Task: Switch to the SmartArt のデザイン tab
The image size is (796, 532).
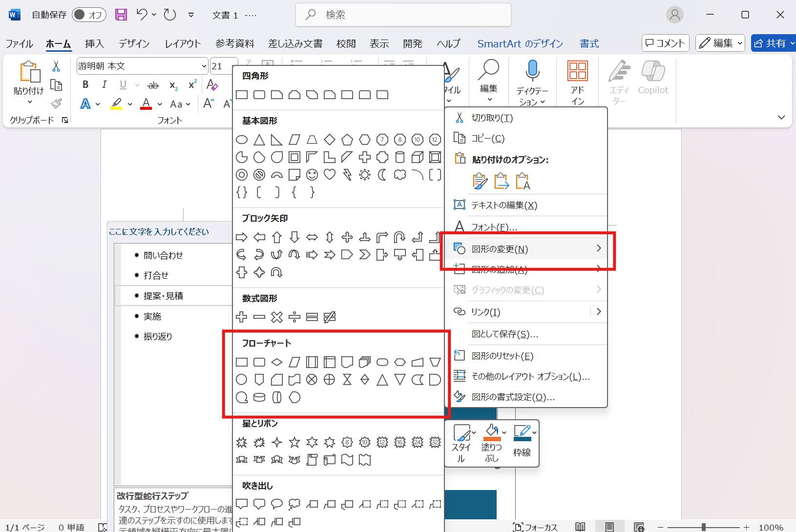Action: tap(520, 43)
